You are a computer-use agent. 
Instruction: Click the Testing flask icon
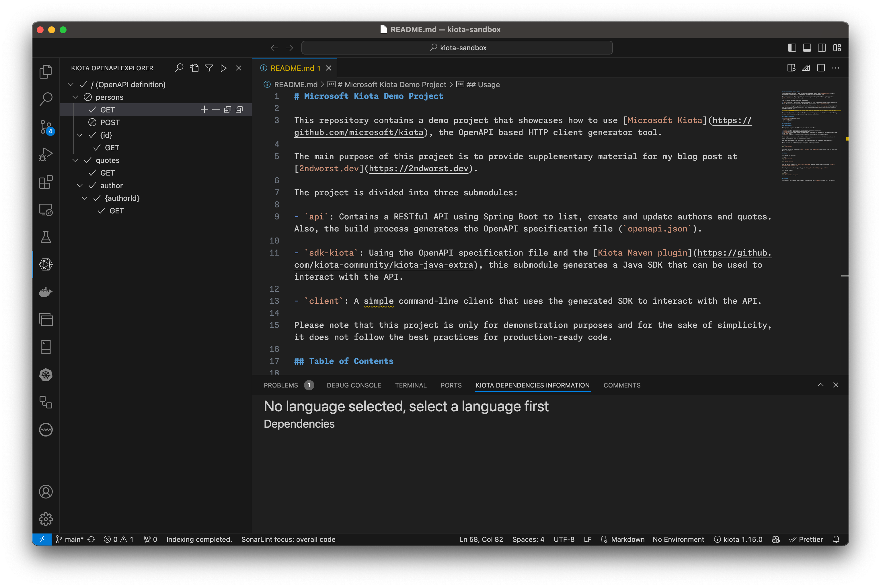(46, 237)
